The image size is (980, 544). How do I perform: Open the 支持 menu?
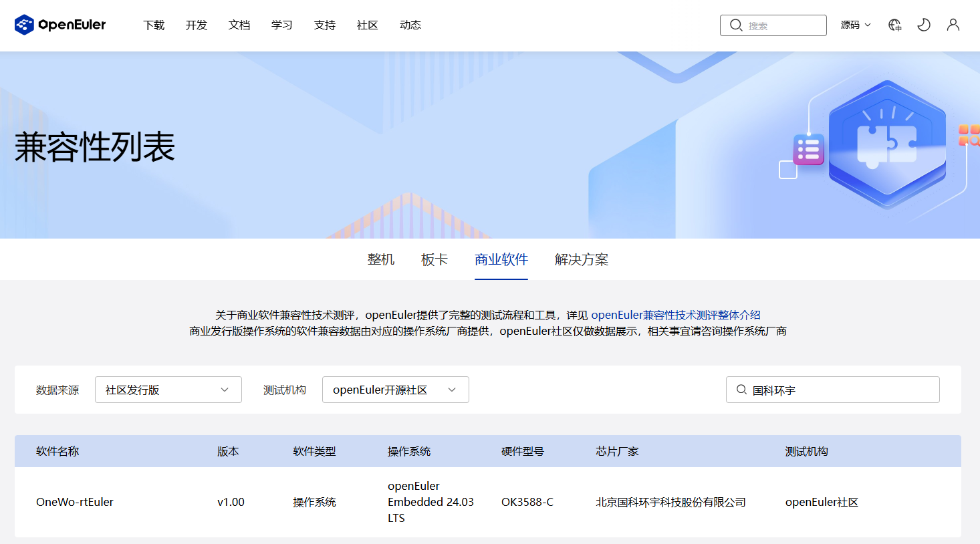325,25
